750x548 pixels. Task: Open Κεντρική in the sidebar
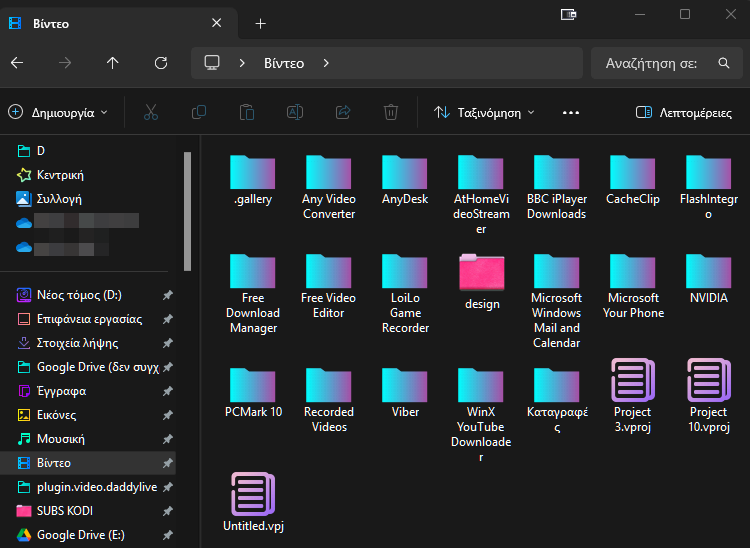pyautogui.click(x=50, y=175)
